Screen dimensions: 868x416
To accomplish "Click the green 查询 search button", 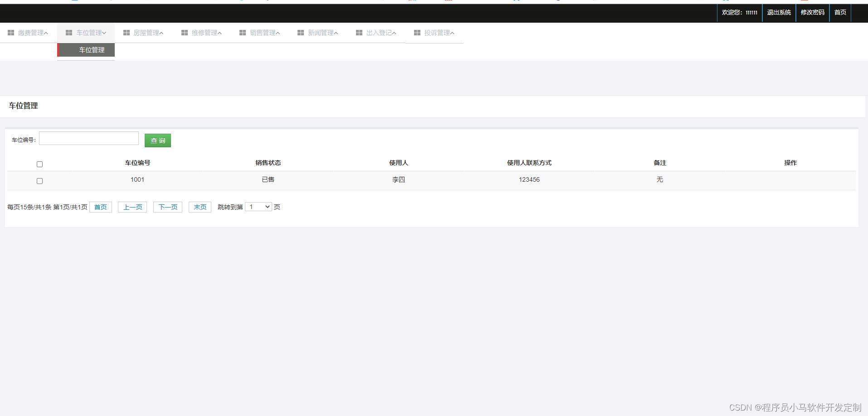I will pos(157,140).
